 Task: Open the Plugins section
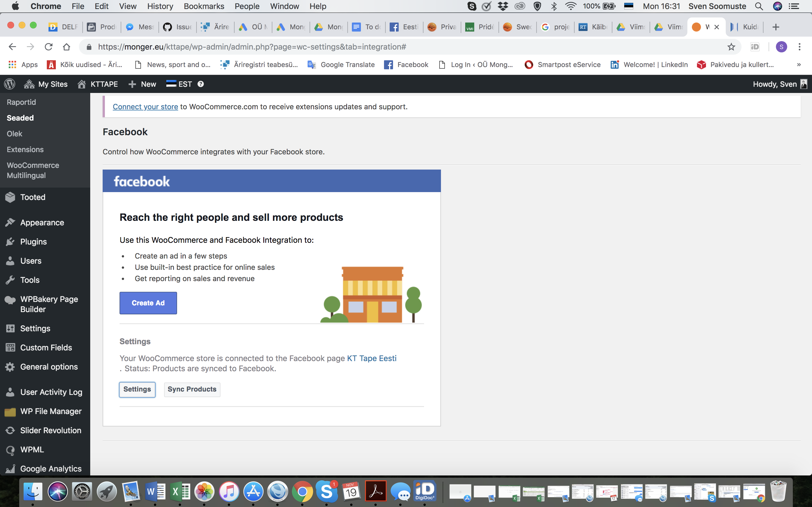(x=33, y=241)
